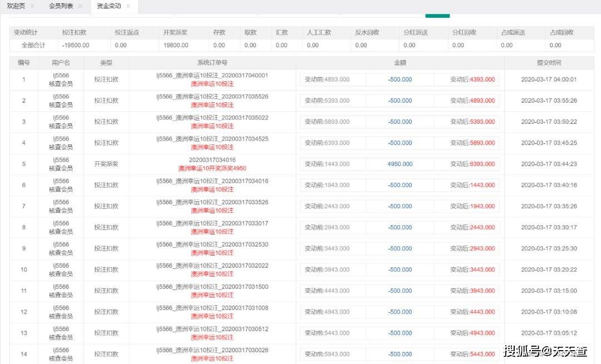Switch to the 会员列表 tab
601x364 pixels.
pos(61,6)
